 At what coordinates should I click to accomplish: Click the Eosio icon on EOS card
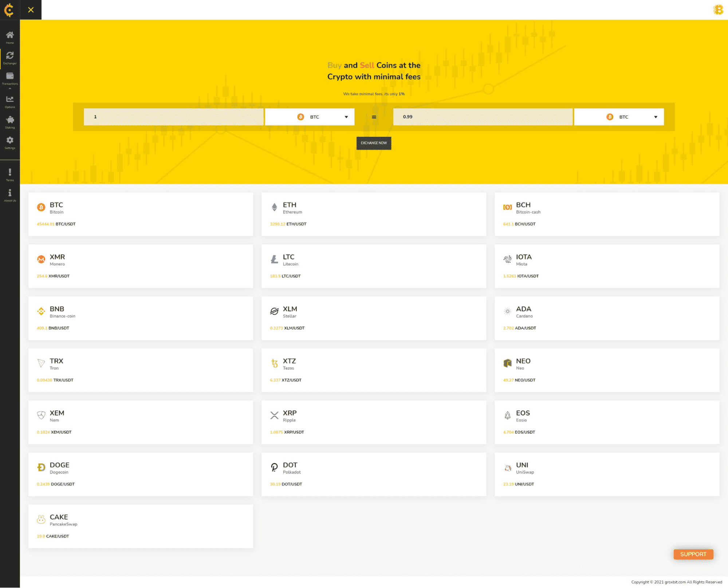[507, 415]
